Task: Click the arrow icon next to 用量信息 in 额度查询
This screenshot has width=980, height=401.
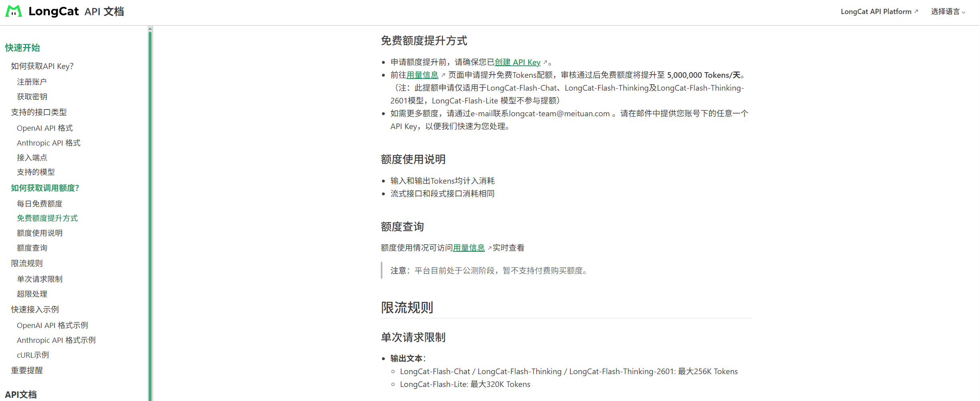Action: click(490, 247)
